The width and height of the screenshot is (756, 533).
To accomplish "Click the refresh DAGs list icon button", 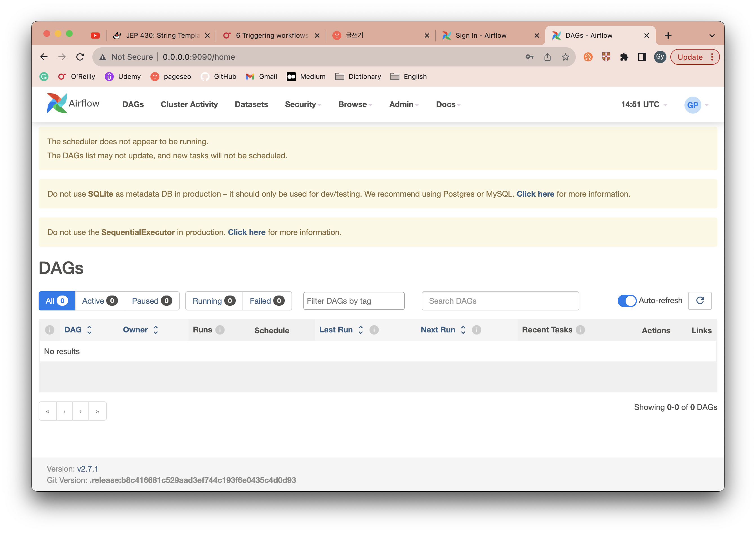I will click(x=700, y=300).
